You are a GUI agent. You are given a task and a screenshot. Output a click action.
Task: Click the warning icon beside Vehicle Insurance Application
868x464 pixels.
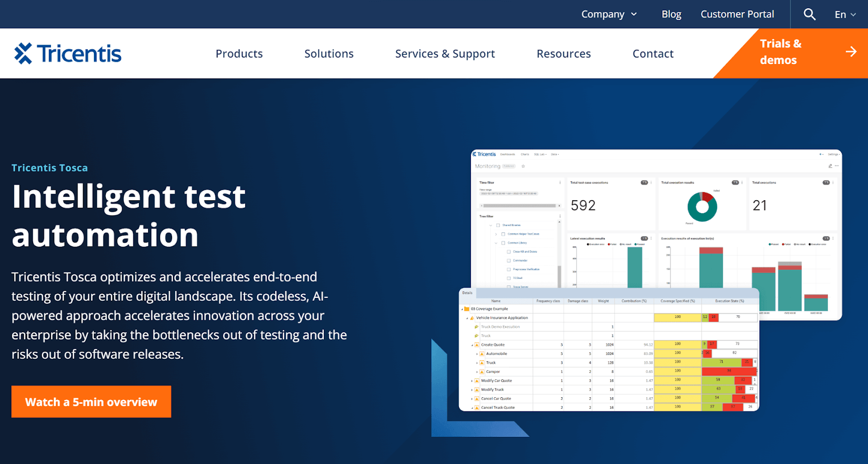coord(472,318)
